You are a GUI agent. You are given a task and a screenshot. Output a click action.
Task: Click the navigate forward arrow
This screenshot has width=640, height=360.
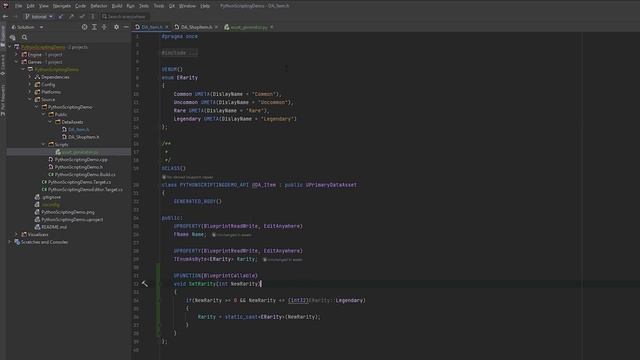(15, 17)
